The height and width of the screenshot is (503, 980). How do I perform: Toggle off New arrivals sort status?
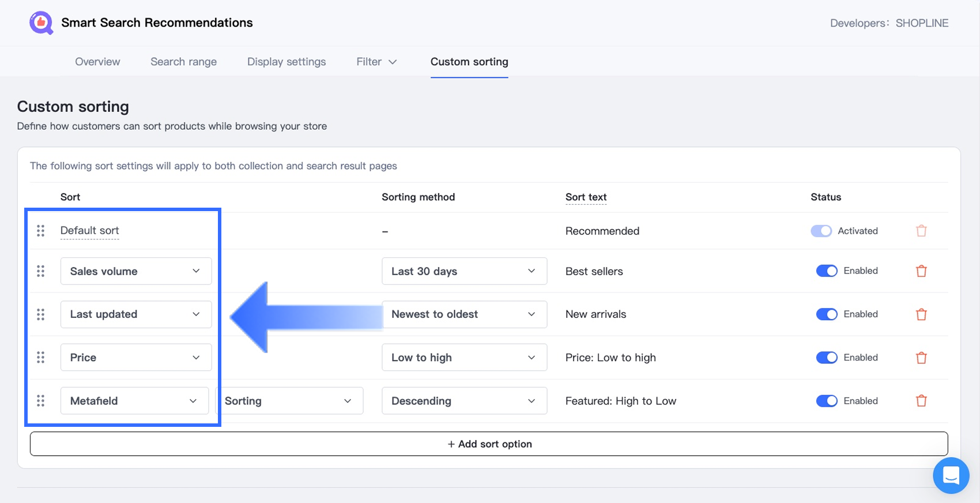coord(826,314)
